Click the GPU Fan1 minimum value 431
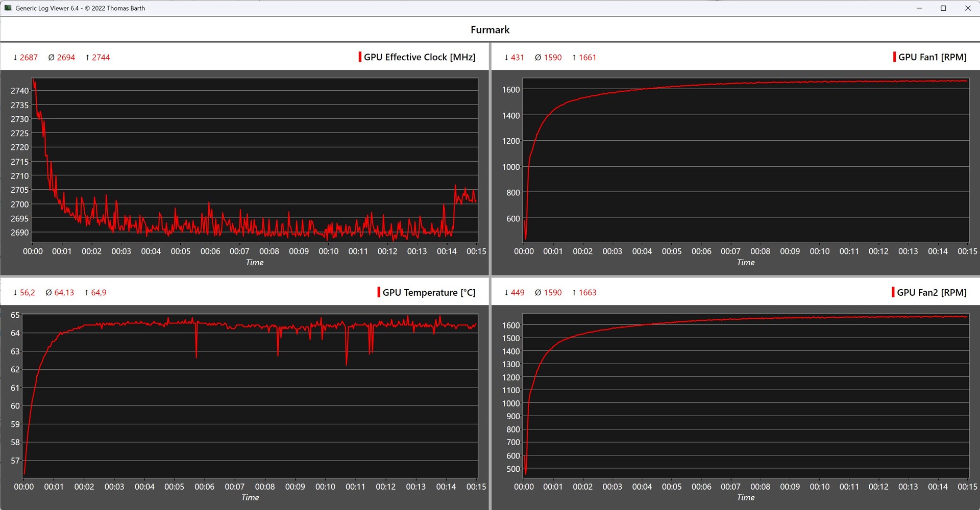Viewport: 980px width, 510px height. 514,58
